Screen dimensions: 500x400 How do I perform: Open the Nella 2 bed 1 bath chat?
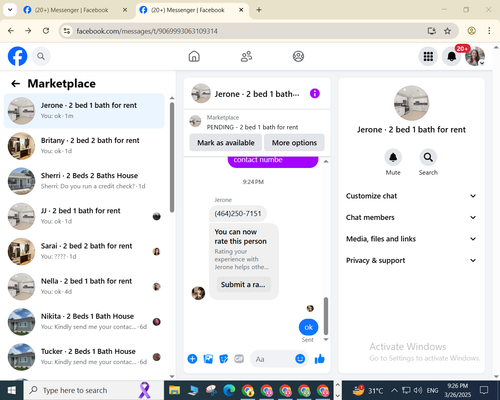pos(84,286)
